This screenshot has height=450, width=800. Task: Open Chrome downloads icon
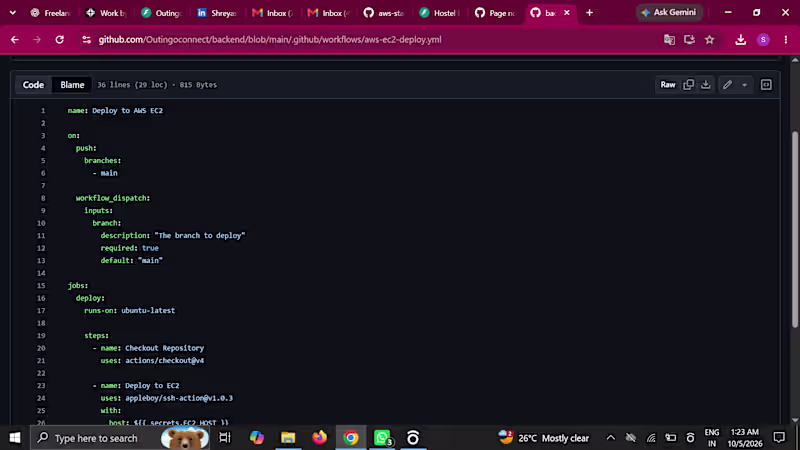coord(740,39)
